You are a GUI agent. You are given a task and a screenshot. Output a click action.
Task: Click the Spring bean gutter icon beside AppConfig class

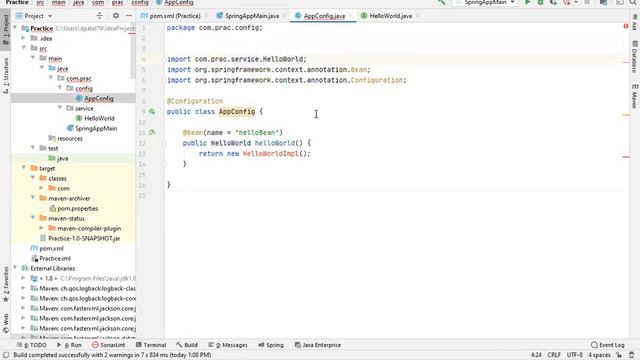[x=152, y=111]
